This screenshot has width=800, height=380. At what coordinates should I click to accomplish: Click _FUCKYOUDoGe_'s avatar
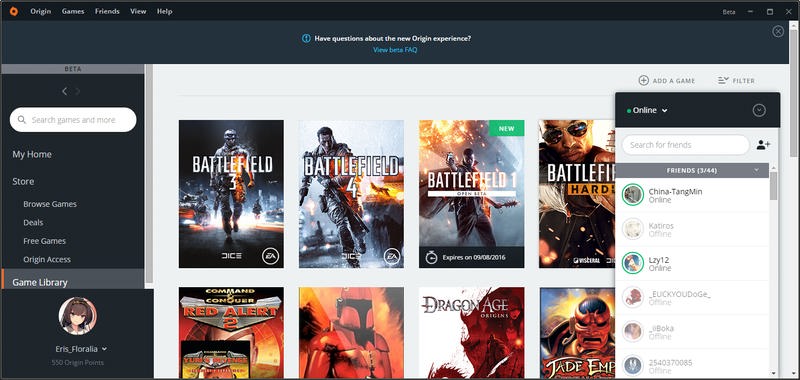[633, 297]
